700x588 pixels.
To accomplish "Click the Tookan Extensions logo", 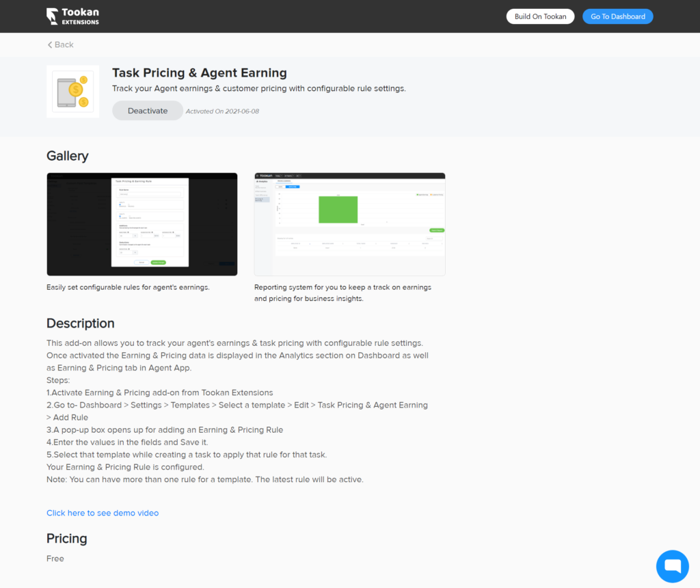I will coord(72,16).
